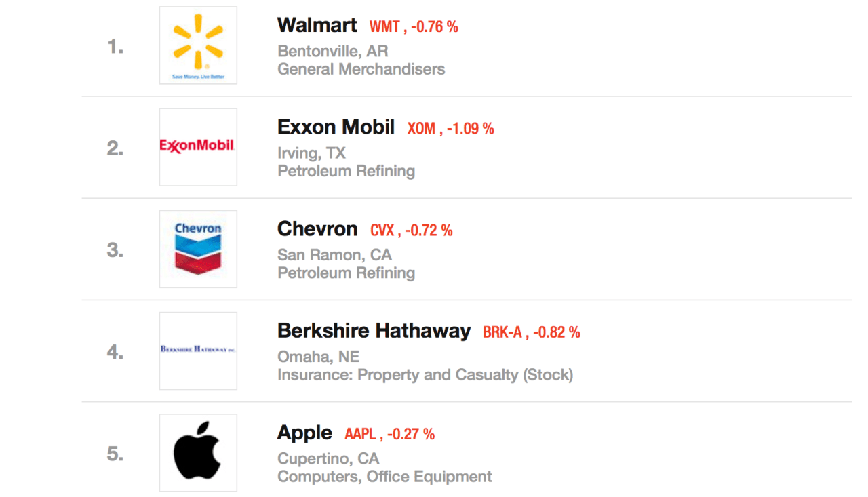Open the Berkshire Hathaway name link
The image size is (868, 497).
pos(374,331)
